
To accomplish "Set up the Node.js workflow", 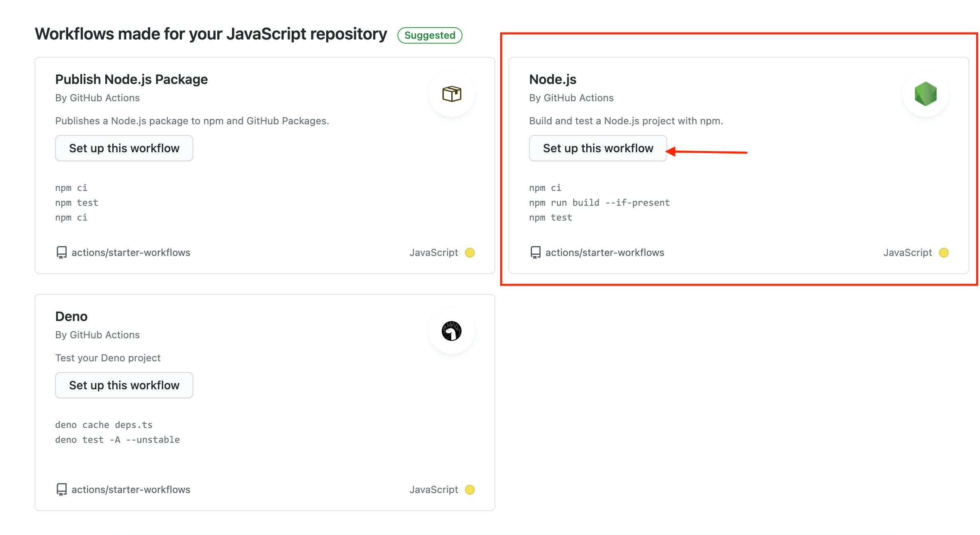I will coord(598,148).
